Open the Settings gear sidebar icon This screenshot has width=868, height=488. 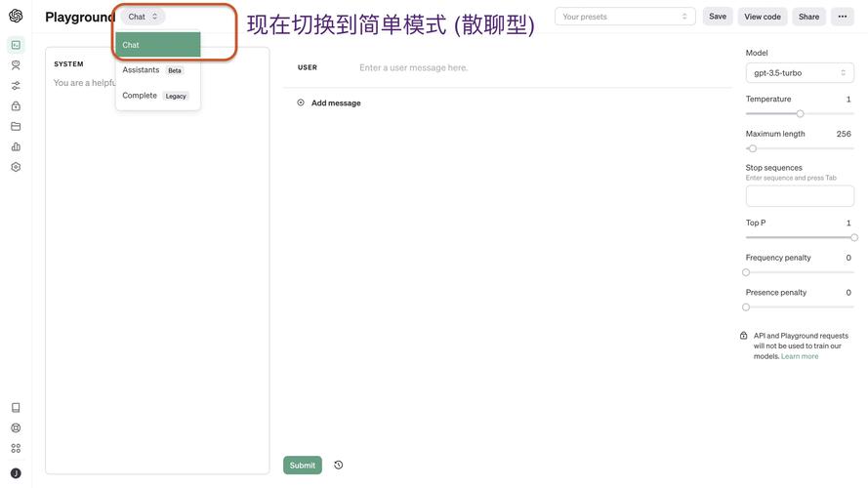click(16, 167)
